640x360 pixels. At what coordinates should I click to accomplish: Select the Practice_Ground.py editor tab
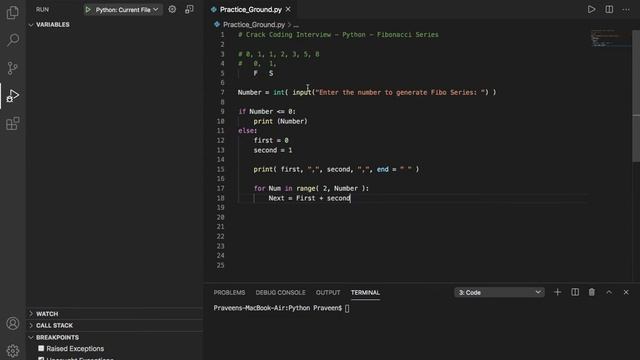pos(250,9)
